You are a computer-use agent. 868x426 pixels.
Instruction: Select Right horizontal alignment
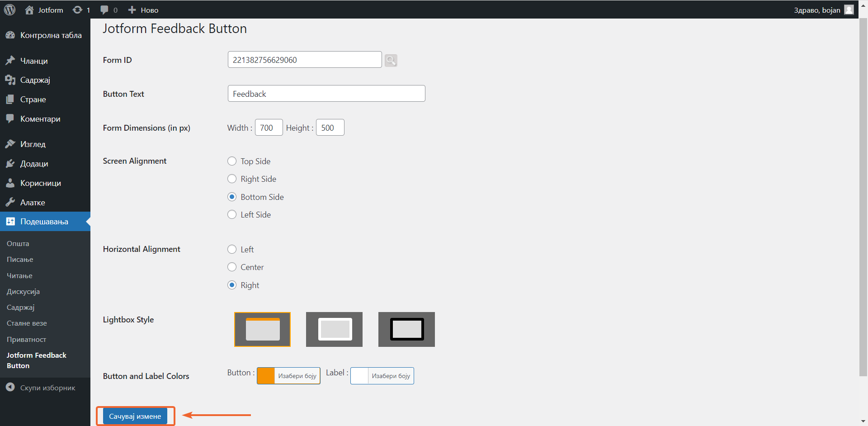click(x=232, y=285)
